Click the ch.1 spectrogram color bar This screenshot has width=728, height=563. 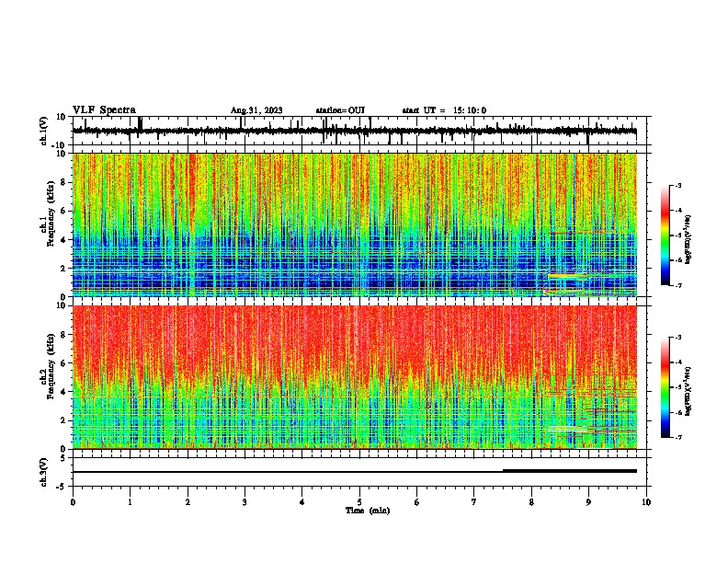[665, 236]
